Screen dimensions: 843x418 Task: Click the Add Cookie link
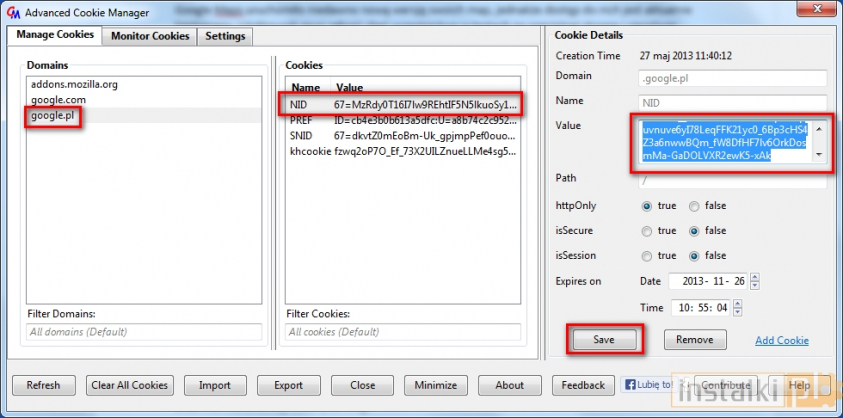781,341
